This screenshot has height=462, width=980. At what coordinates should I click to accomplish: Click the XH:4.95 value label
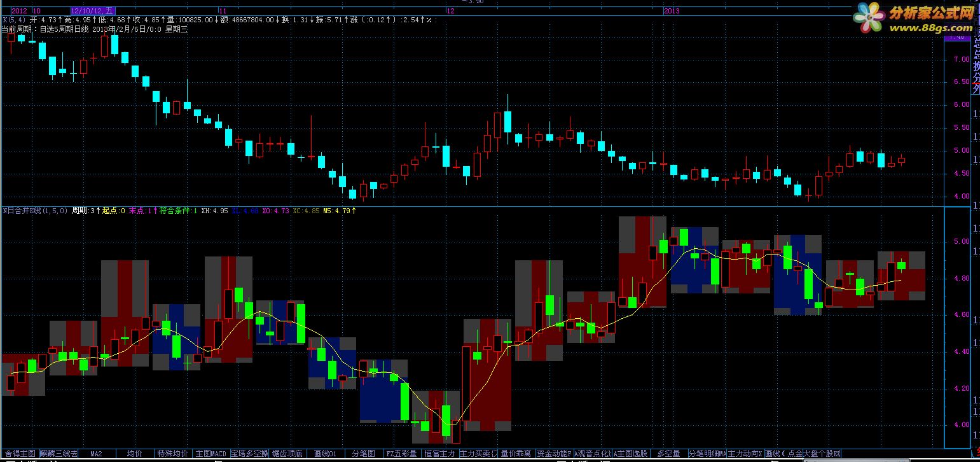point(215,210)
